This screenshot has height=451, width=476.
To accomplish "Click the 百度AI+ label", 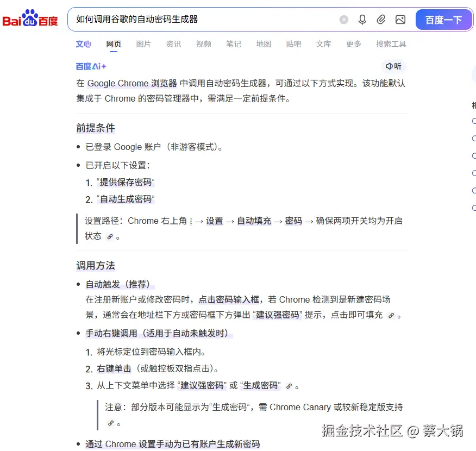I will click(91, 66).
